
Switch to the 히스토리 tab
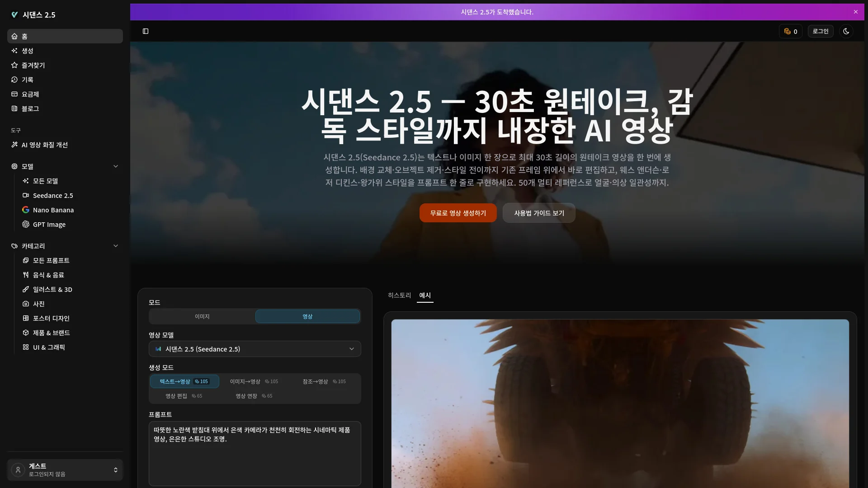pos(400,295)
